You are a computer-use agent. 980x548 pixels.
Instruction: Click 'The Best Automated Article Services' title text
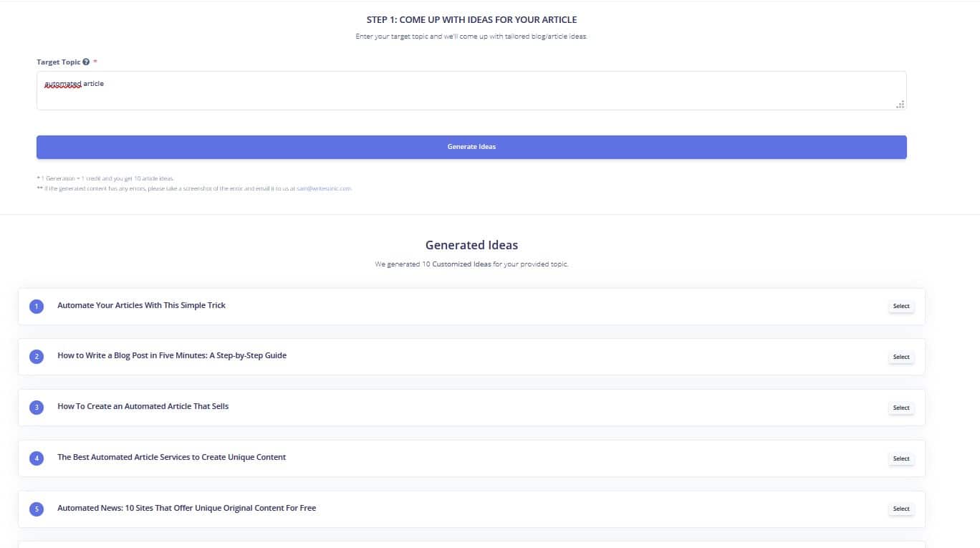(x=171, y=457)
